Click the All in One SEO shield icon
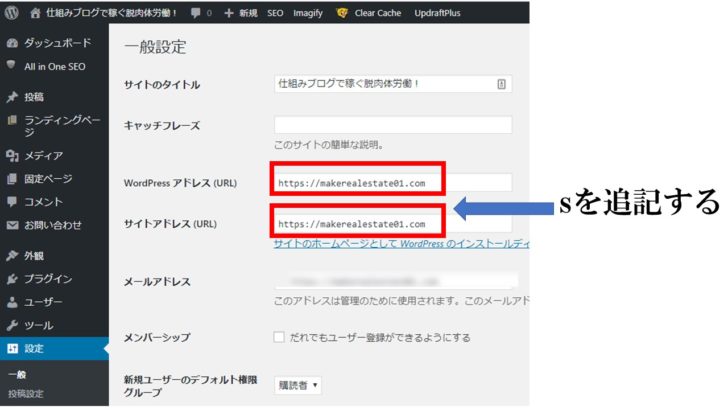This screenshot has height=410, width=728. click(x=11, y=65)
